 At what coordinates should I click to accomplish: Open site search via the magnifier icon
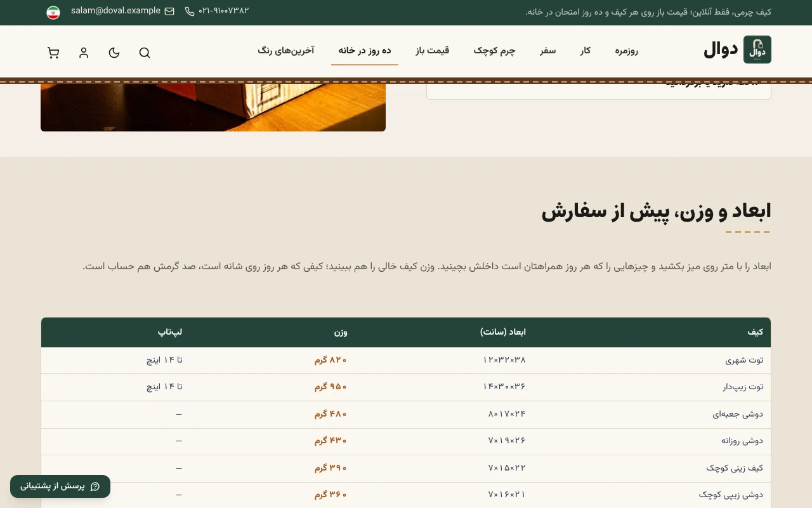click(145, 53)
